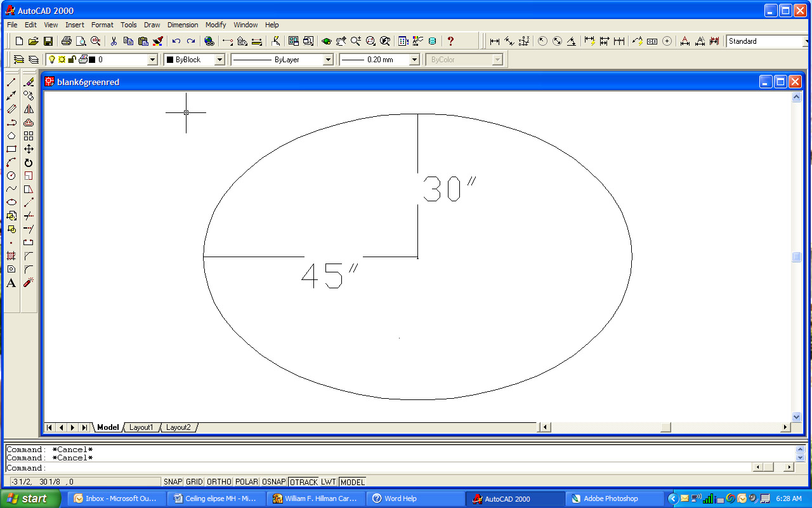Switch to the Layout1 tab
The height and width of the screenshot is (508, 812).
click(x=141, y=427)
